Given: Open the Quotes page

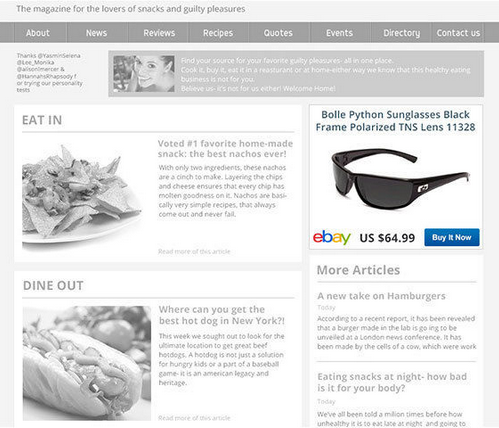Looking at the screenshot, I should click(x=278, y=33).
